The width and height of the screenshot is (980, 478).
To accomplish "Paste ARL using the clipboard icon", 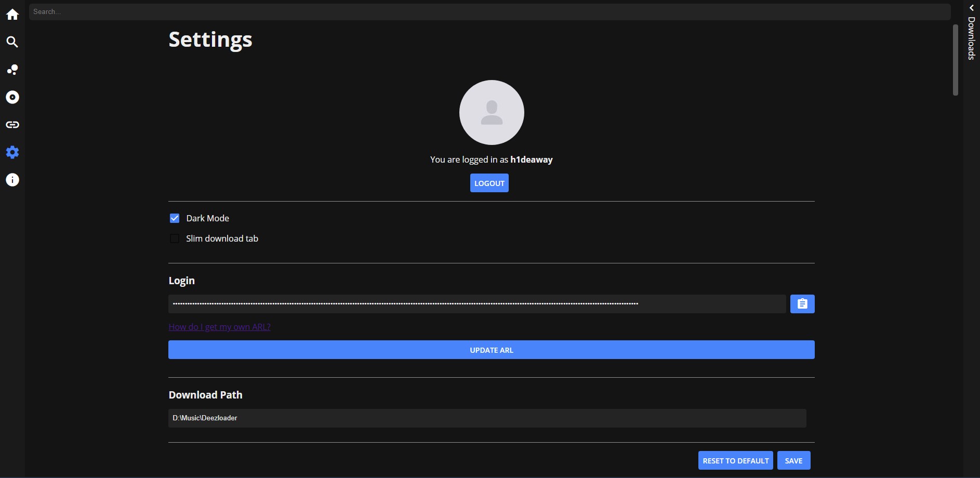I will point(802,304).
